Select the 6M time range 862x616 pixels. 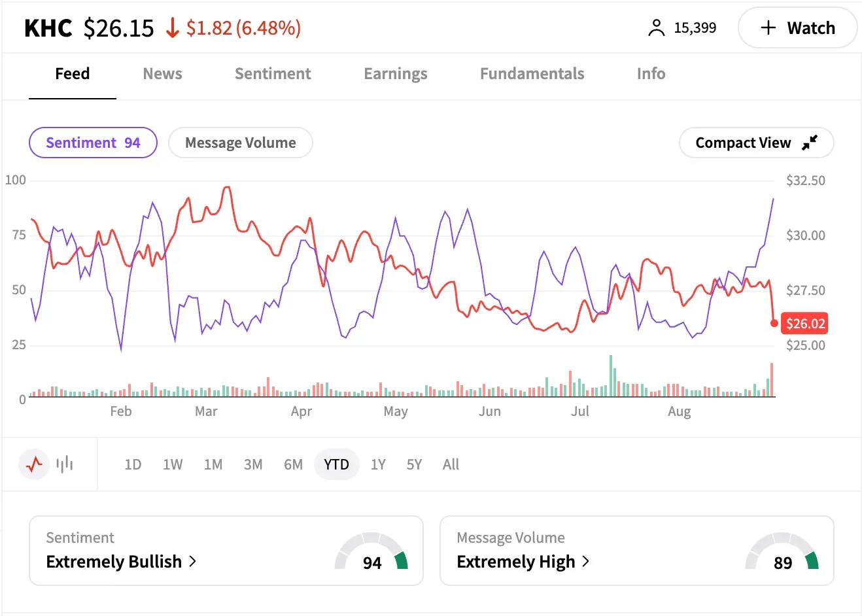[x=293, y=464]
